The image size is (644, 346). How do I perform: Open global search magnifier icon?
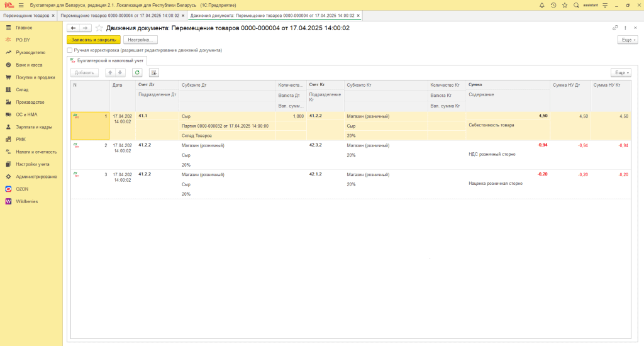576,5
